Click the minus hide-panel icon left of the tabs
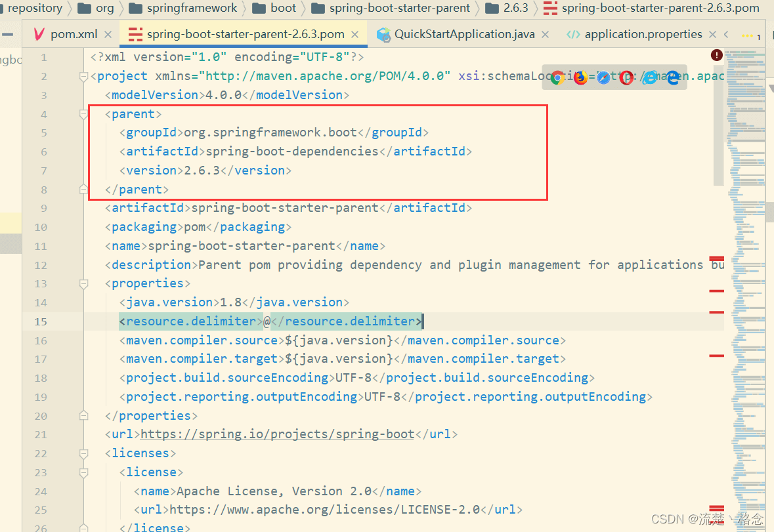 (x=7, y=35)
